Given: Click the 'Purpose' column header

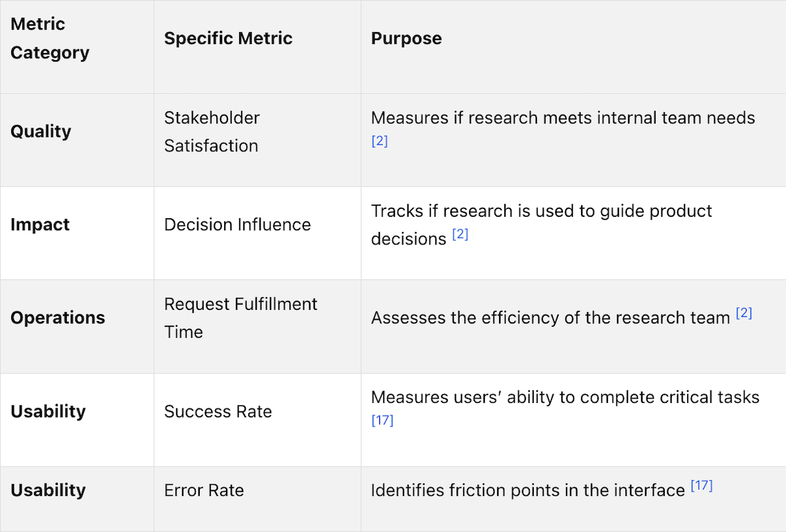Looking at the screenshot, I should pos(406,38).
